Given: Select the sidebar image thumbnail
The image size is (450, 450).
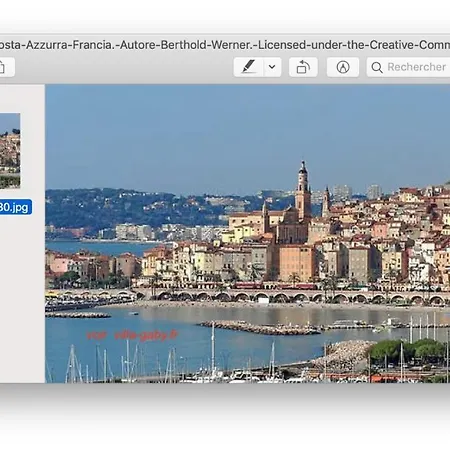Looking at the screenshot, I should pos(10,151).
